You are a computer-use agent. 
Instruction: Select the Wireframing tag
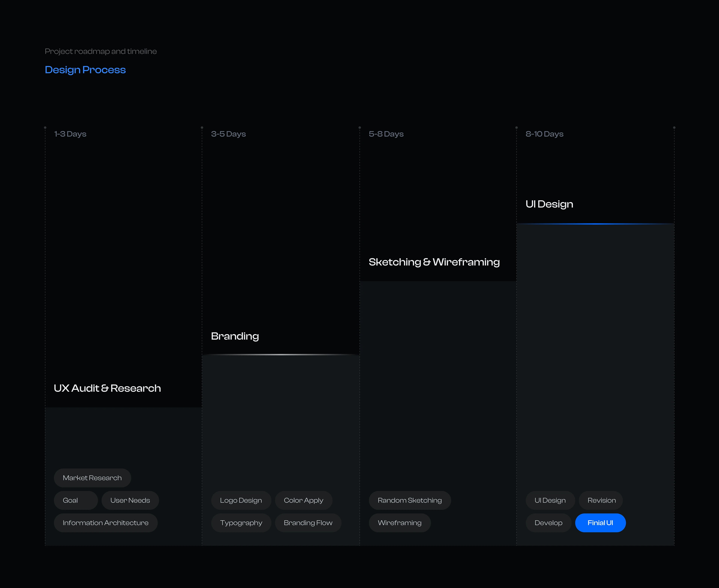(400, 523)
